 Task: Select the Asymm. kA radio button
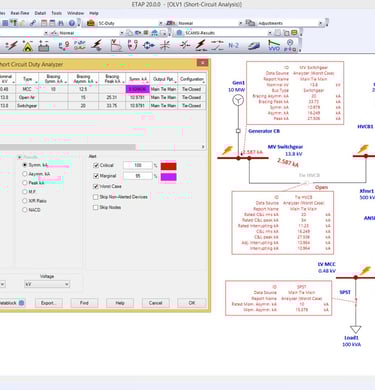click(25, 174)
